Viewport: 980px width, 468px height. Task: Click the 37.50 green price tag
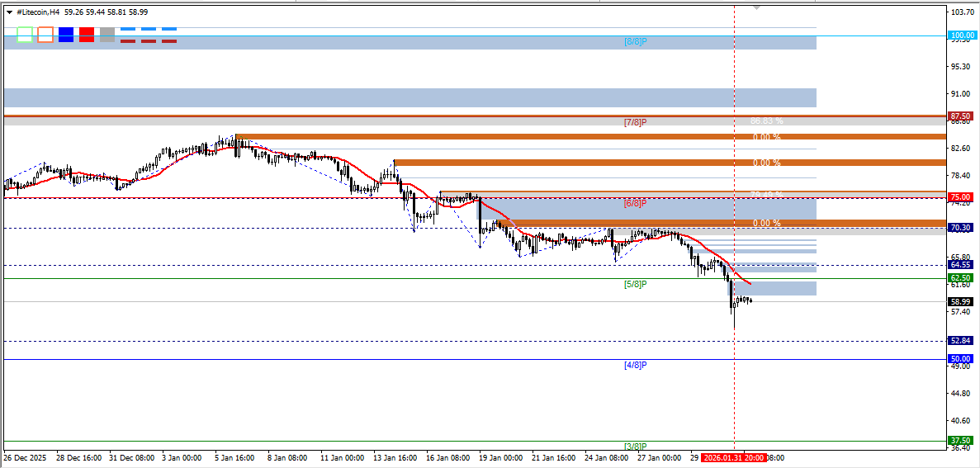tap(960, 440)
